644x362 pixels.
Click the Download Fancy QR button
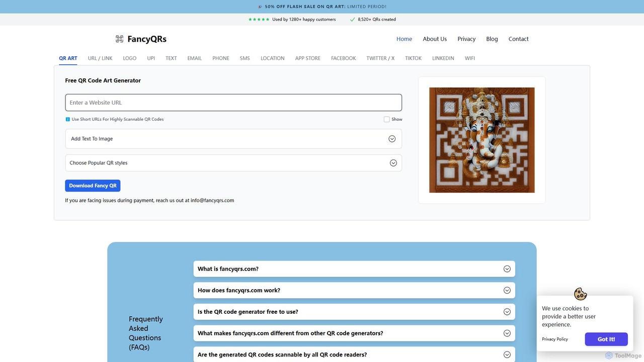pyautogui.click(x=93, y=186)
